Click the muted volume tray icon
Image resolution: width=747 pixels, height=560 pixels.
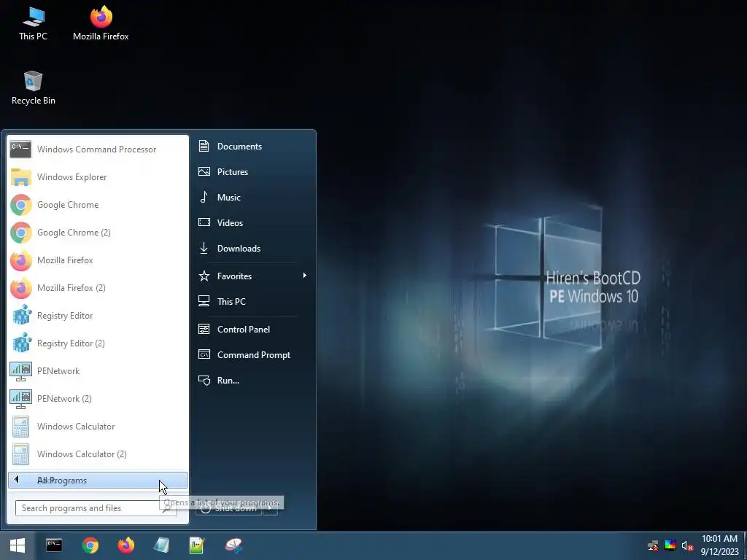tap(687, 545)
